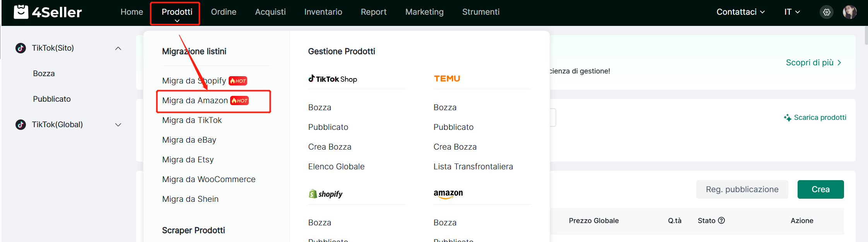This screenshot has width=868, height=242.
Task: Click the chevron under Prodotti
Action: [x=177, y=21]
